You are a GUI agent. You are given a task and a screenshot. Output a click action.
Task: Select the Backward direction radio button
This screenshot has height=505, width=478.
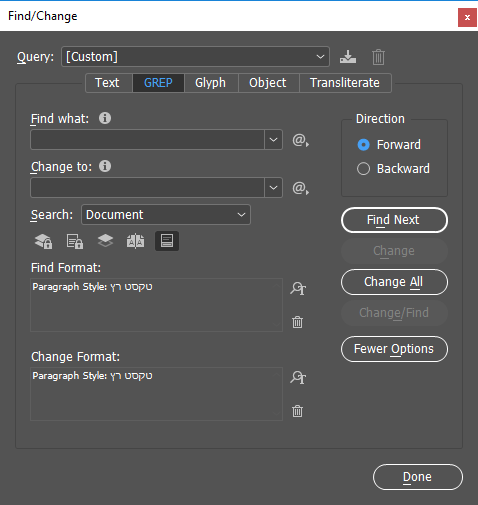pos(363,169)
